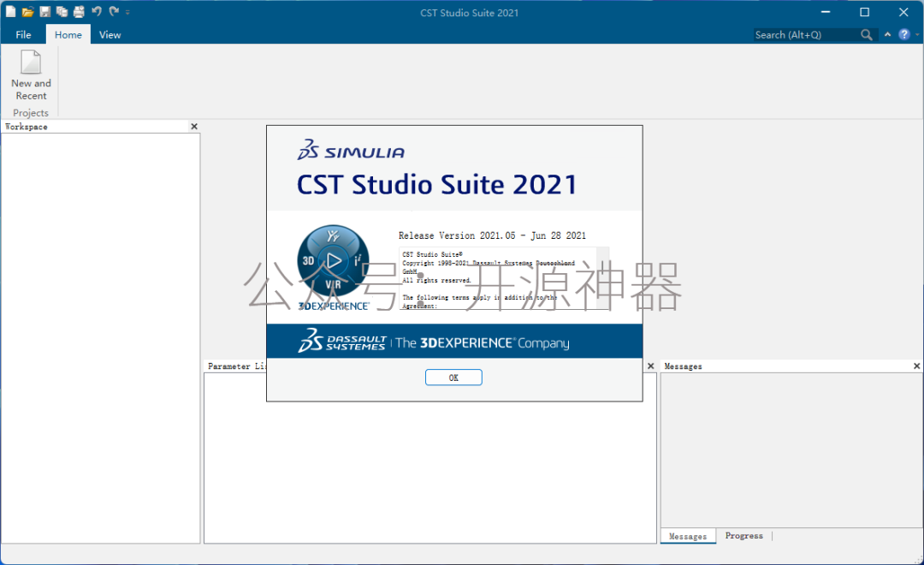Click the magnifier search icon
924x565 pixels.
tap(866, 35)
